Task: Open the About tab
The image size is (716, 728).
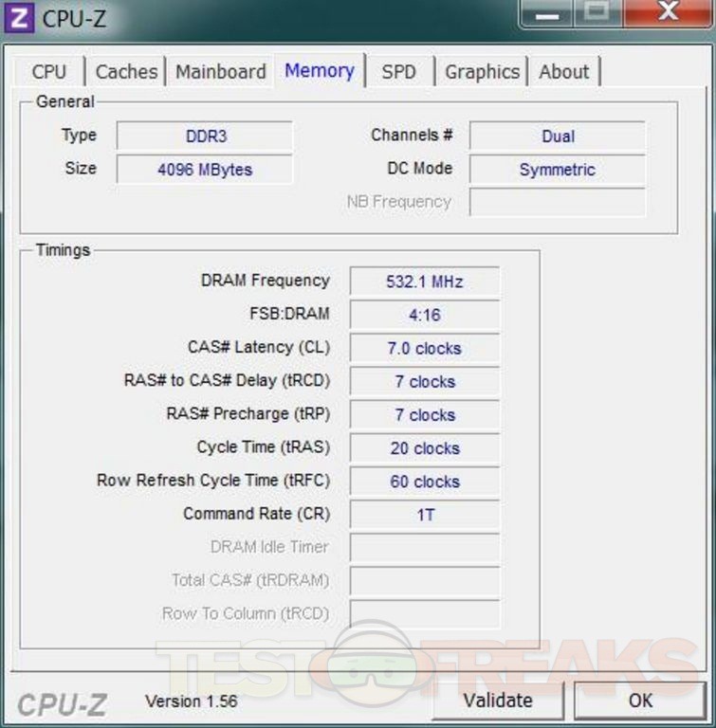Action: pyautogui.click(x=564, y=72)
